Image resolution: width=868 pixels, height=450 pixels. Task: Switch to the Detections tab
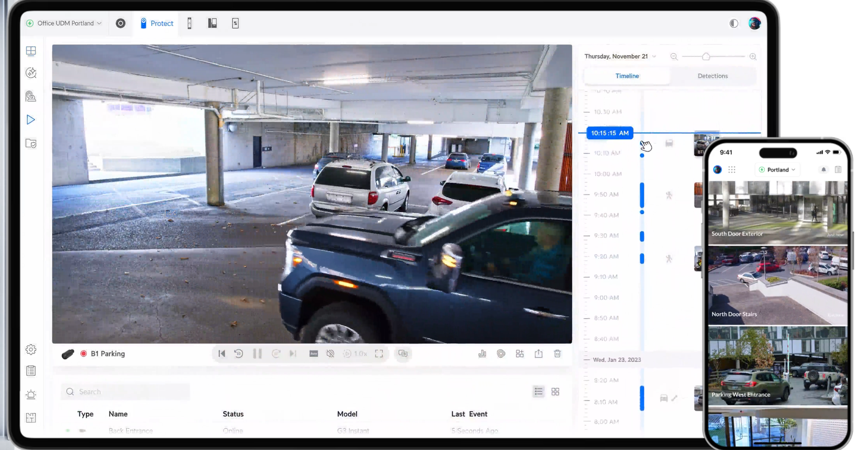point(712,76)
